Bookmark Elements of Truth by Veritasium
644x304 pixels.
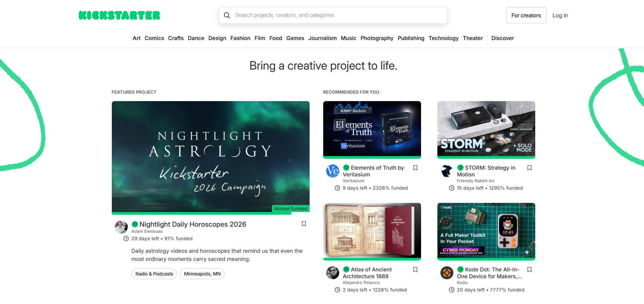tap(415, 168)
